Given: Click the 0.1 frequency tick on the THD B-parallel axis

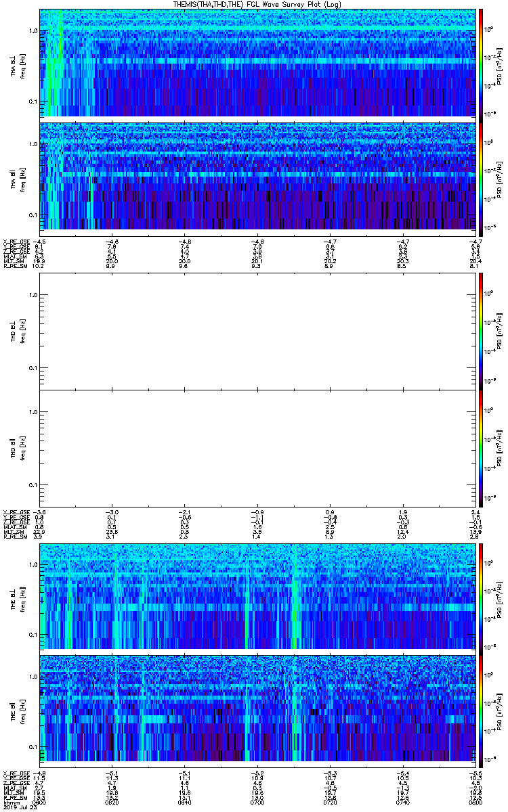Looking at the screenshot, I should click(x=33, y=486).
